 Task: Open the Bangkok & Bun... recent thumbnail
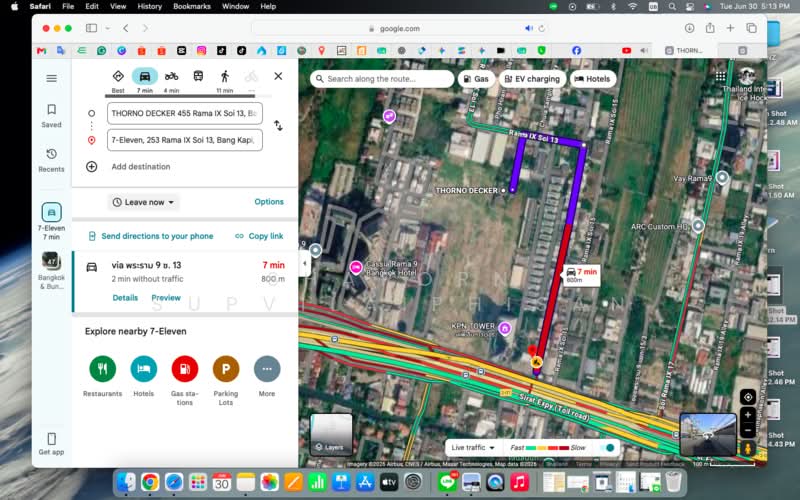pos(52,270)
